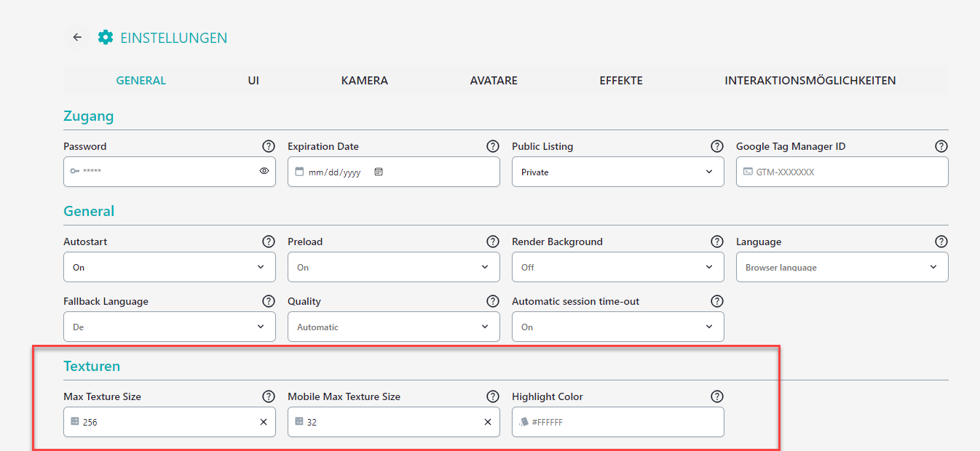Open help for Max Texture Size
Screen dimensions: 980x451
point(269,396)
